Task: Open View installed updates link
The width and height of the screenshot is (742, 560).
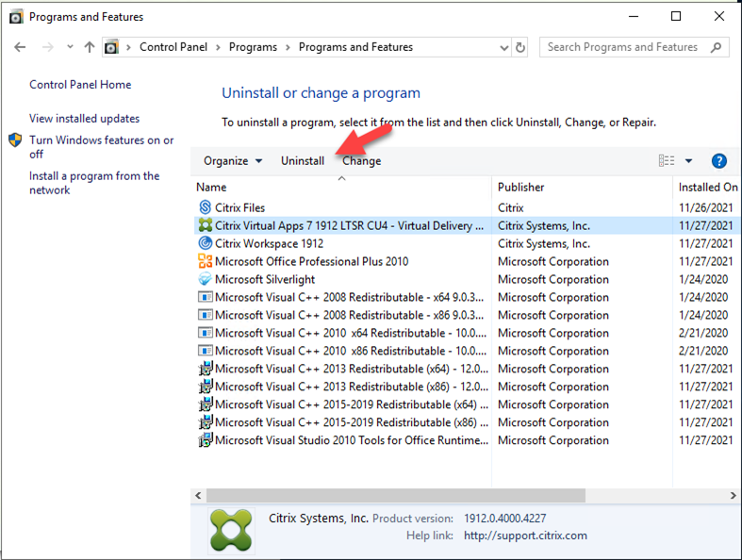Action: [x=84, y=119]
